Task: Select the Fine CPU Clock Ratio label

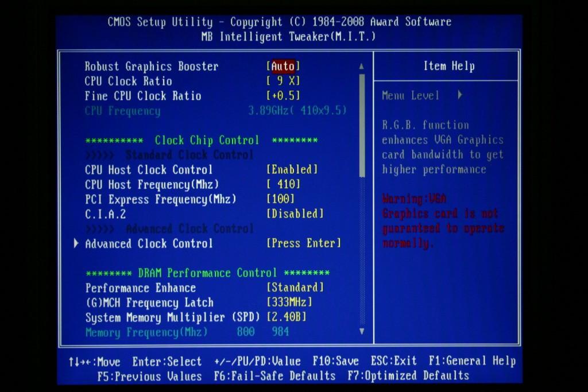Action: (143, 96)
